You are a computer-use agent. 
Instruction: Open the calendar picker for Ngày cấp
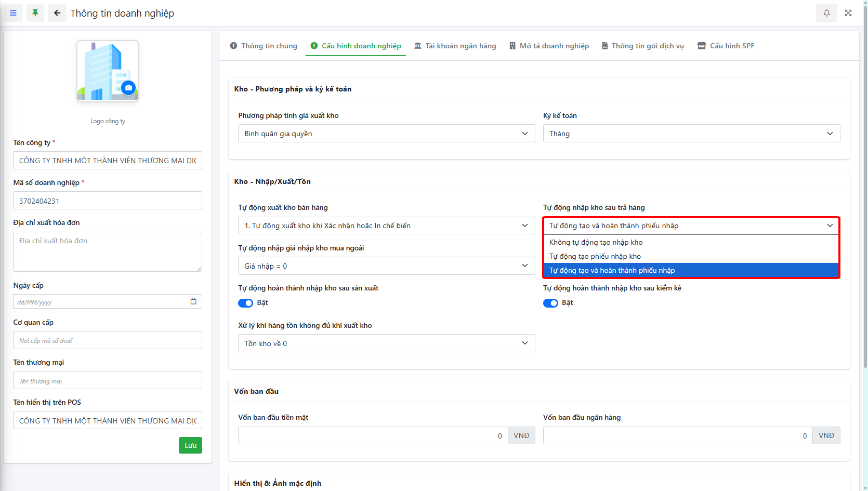click(193, 301)
